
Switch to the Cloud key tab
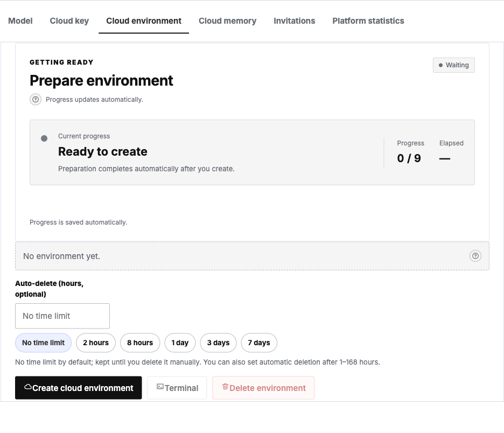[69, 21]
